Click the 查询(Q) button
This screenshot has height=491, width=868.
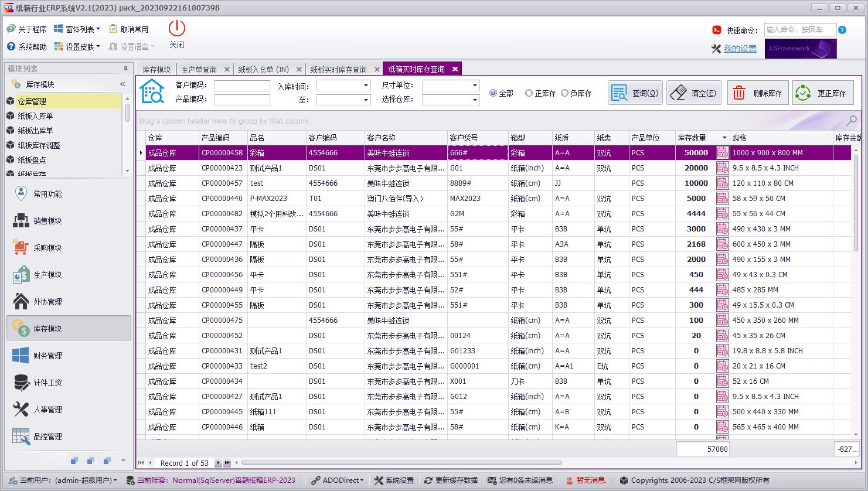coord(635,92)
